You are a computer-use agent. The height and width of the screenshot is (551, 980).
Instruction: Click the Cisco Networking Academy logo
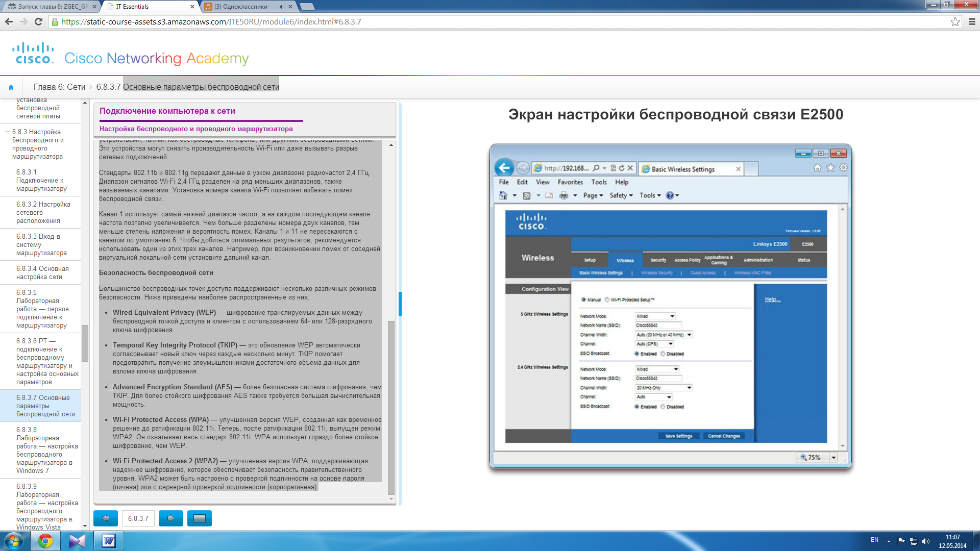tap(131, 54)
